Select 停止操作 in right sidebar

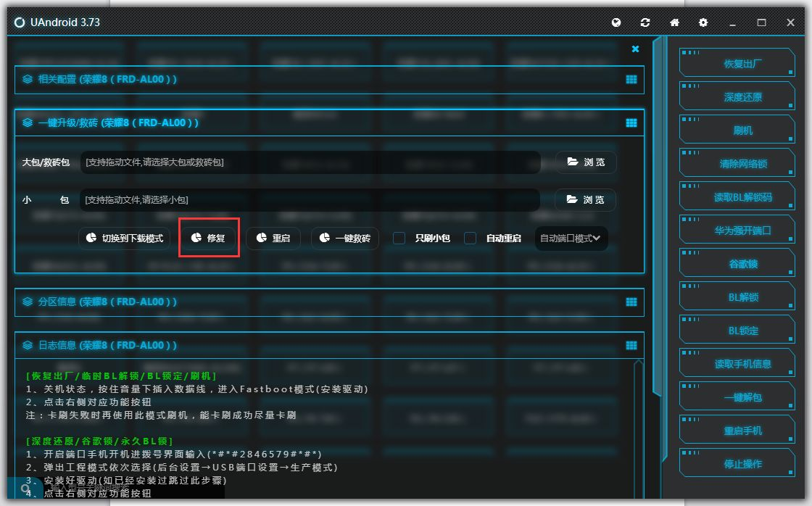pyautogui.click(x=737, y=463)
